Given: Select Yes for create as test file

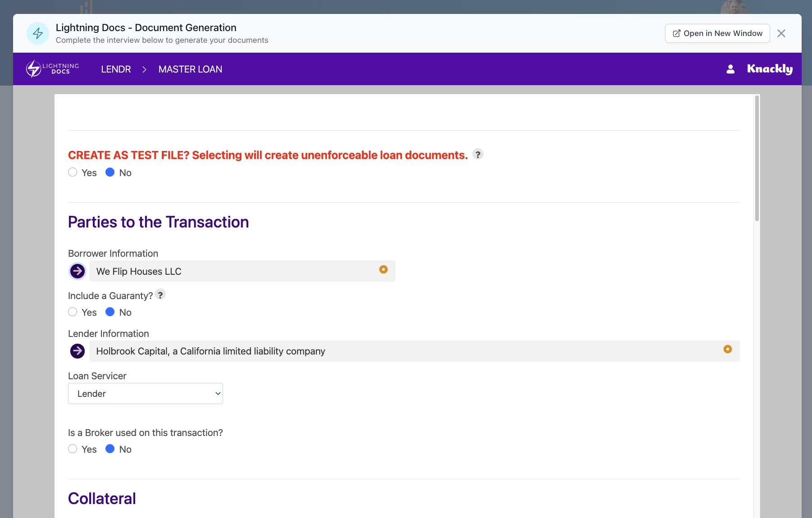Looking at the screenshot, I should (x=73, y=173).
